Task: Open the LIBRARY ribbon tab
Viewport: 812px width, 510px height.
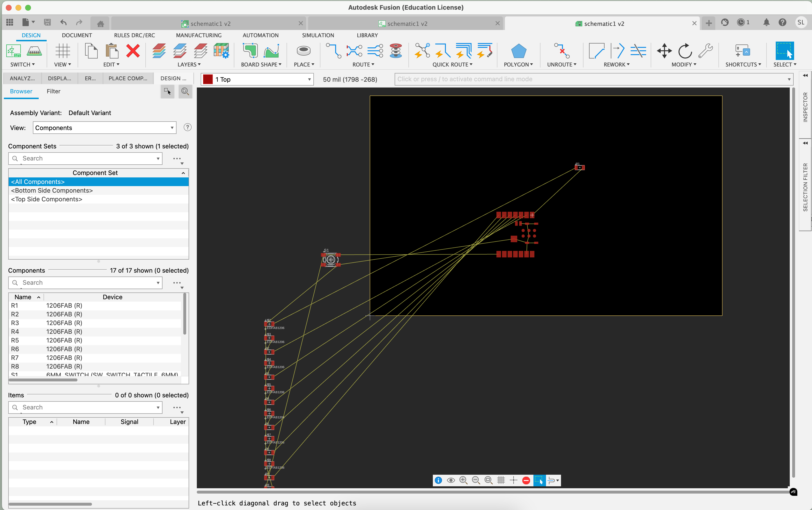Action: pos(367,35)
